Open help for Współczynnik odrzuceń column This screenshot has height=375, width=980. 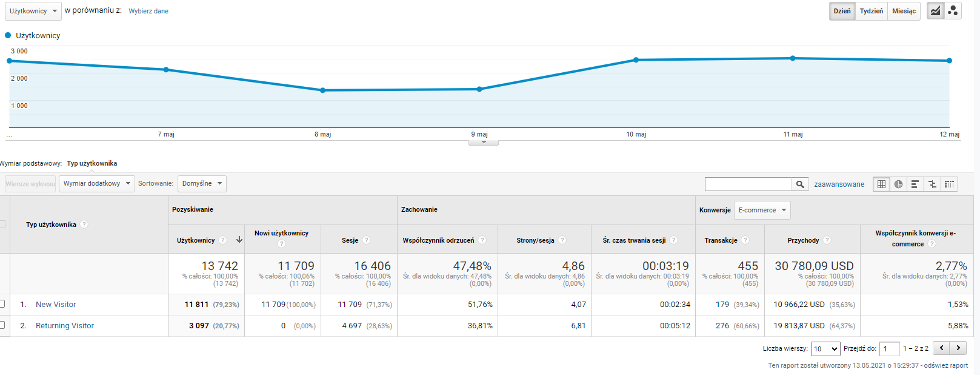tap(482, 240)
